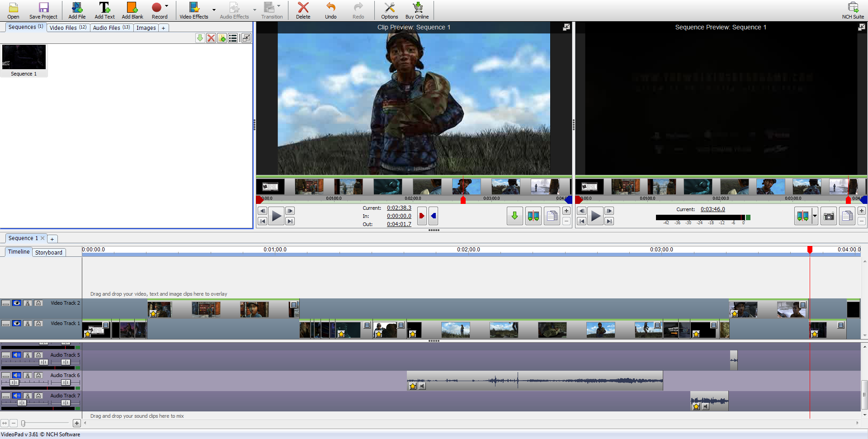The height and width of the screenshot is (439, 868).
Task: Play the Clip Preview
Action: 276,216
